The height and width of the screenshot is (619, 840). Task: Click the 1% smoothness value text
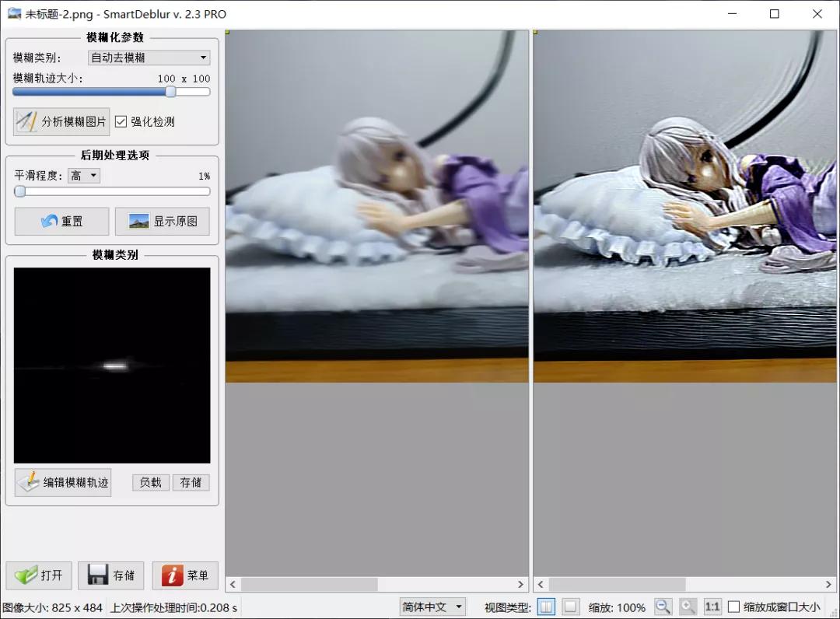204,177
